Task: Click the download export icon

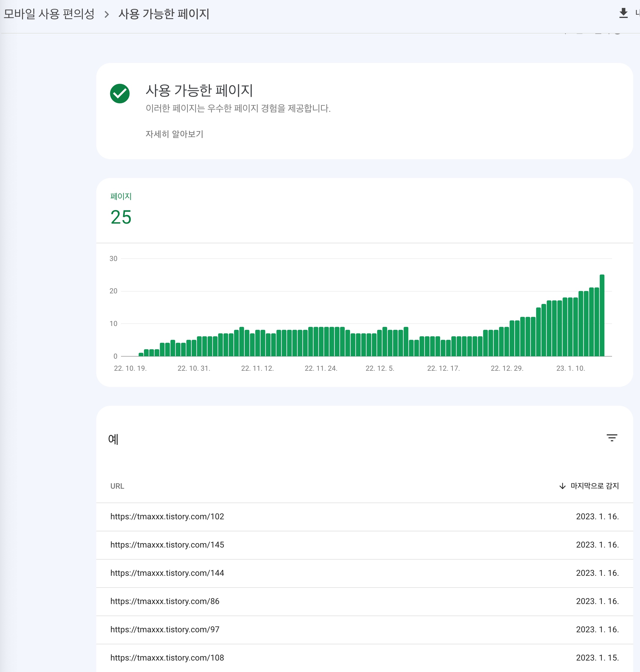Action: click(623, 13)
